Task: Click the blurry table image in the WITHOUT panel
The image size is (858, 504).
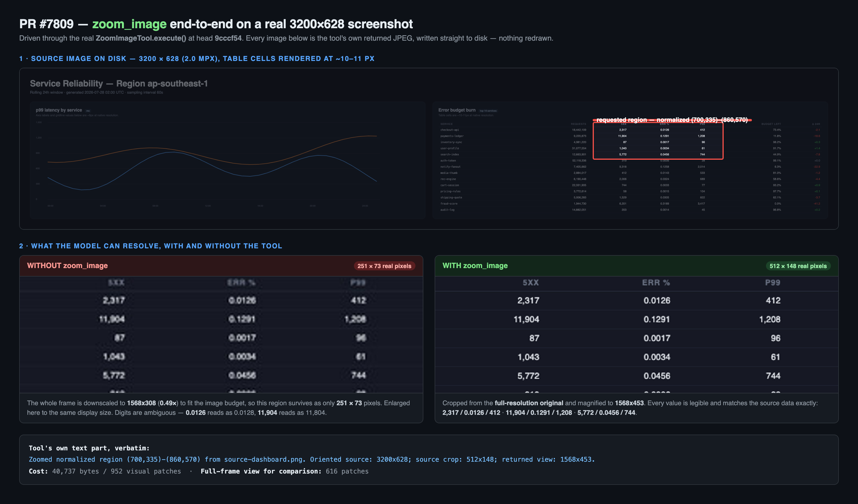Action: click(221, 334)
